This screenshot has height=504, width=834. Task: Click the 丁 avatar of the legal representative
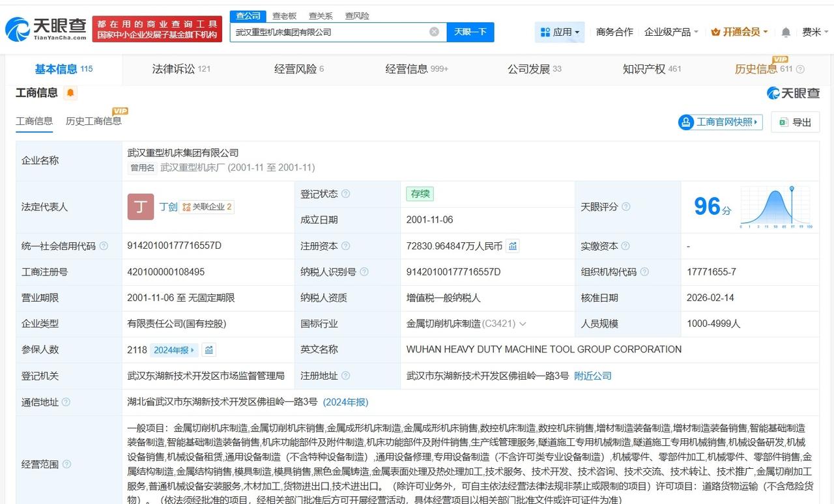click(141, 207)
